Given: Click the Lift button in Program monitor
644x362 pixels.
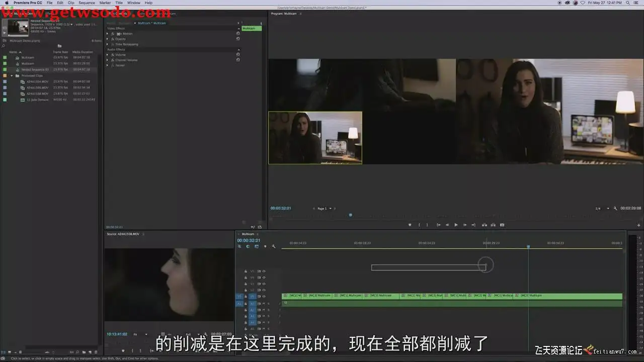Looking at the screenshot, I should [485, 225].
